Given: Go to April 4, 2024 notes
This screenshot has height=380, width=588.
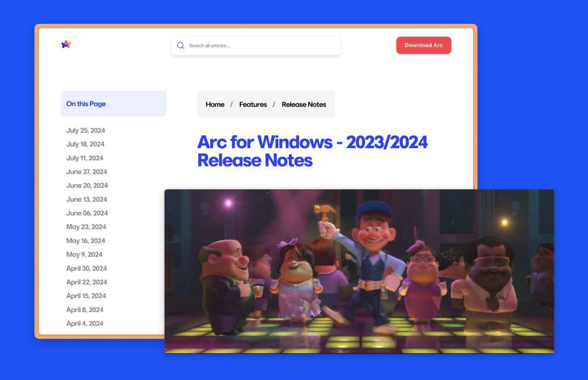Looking at the screenshot, I should (x=85, y=323).
